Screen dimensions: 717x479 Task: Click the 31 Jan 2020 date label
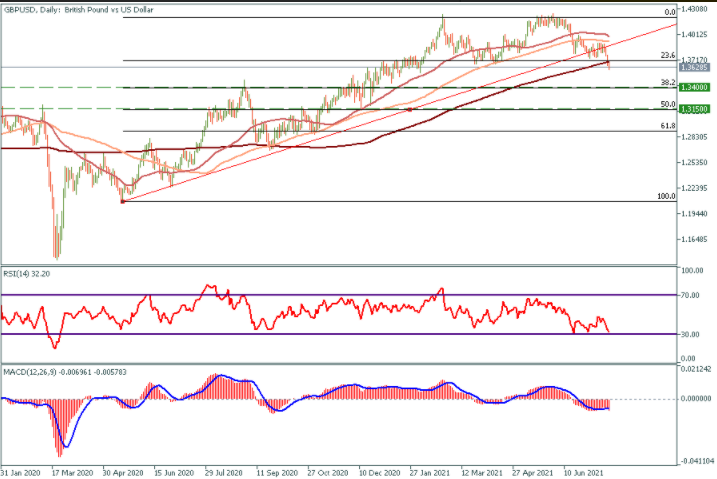pos(21,473)
